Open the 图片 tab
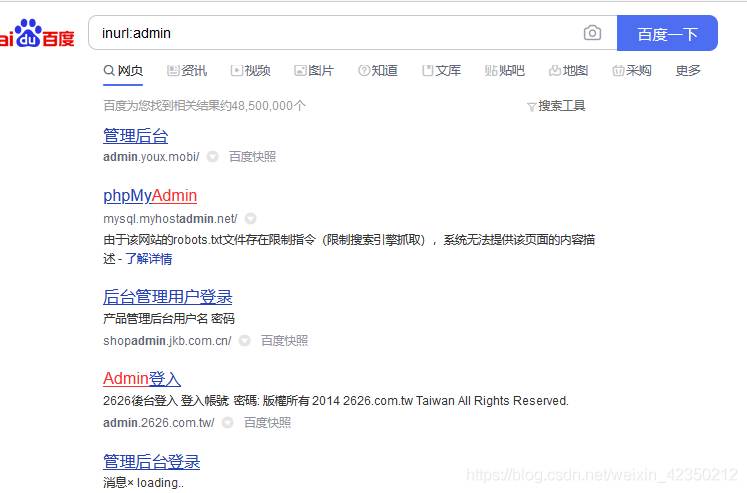Image resolution: width=747 pixels, height=493 pixels. click(x=314, y=70)
